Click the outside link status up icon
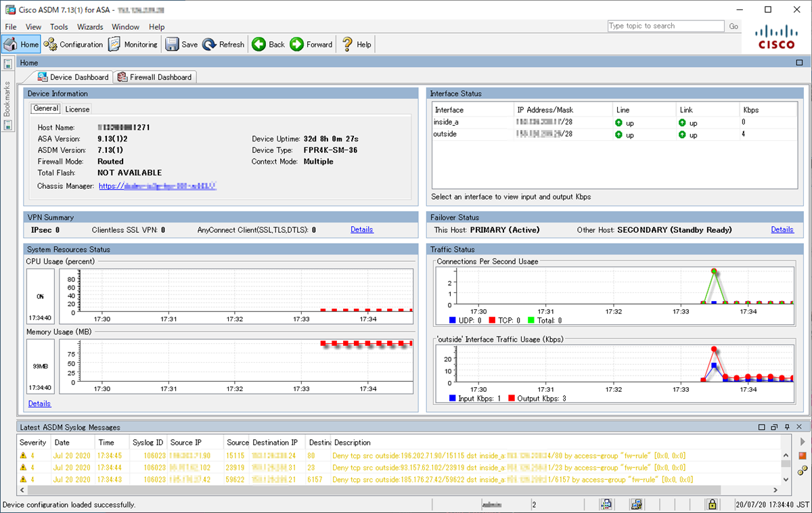The height and width of the screenshot is (513, 812). 682,134
